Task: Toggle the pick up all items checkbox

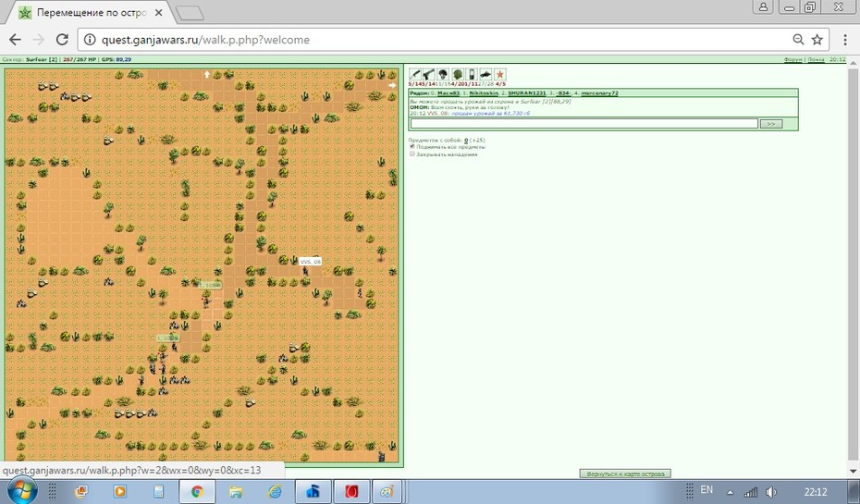Action: point(412,146)
